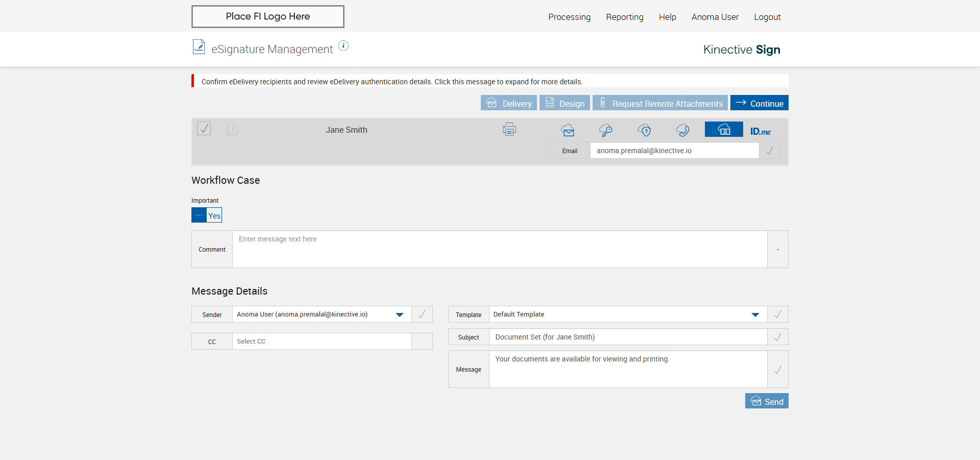
Task: Select the question shield authentication icon
Action: 645,130
